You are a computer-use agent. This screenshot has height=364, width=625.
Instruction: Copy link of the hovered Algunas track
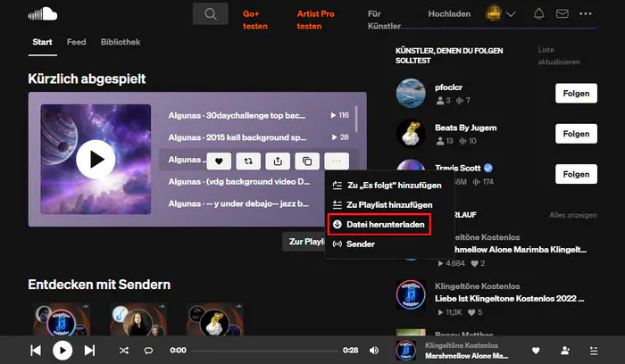click(x=307, y=161)
